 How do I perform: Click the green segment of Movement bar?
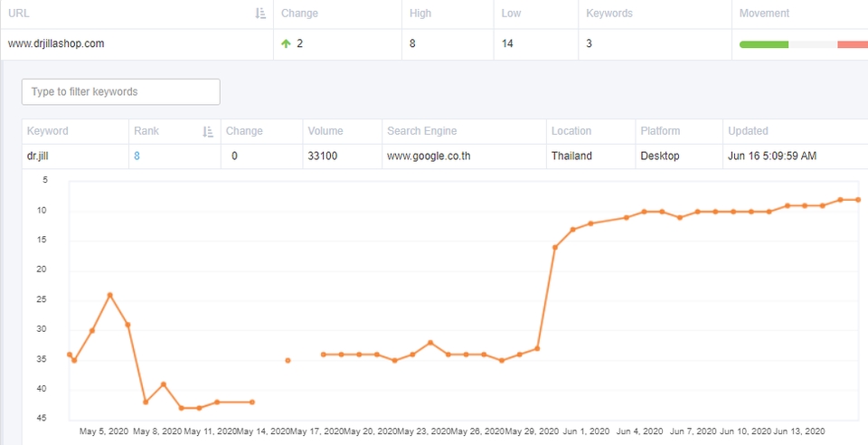[x=763, y=44]
